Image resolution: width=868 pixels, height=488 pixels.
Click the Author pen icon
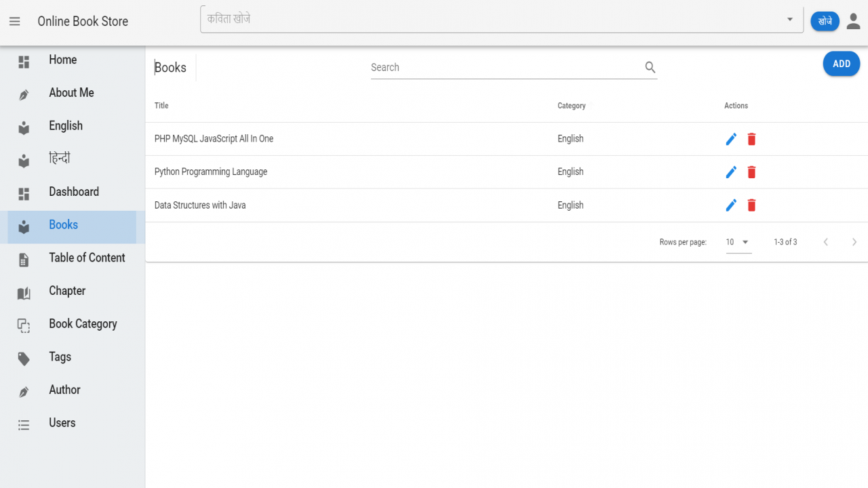pyautogui.click(x=24, y=392)
